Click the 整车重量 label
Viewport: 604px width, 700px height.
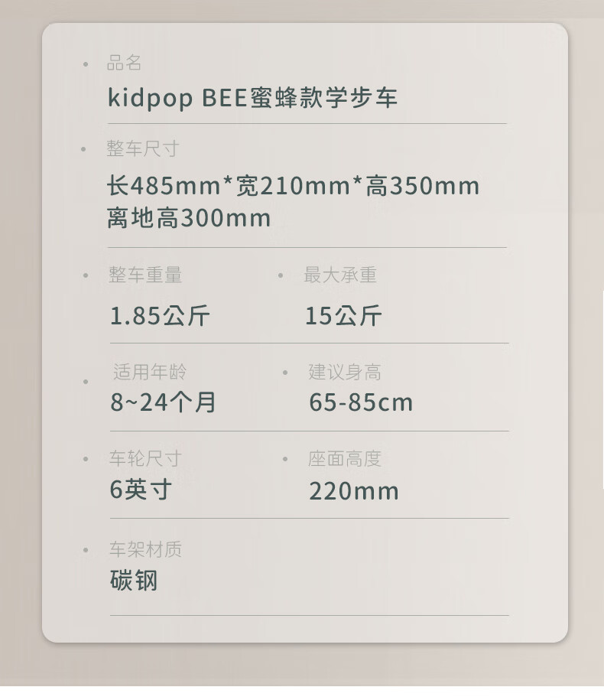click(145, 275)
